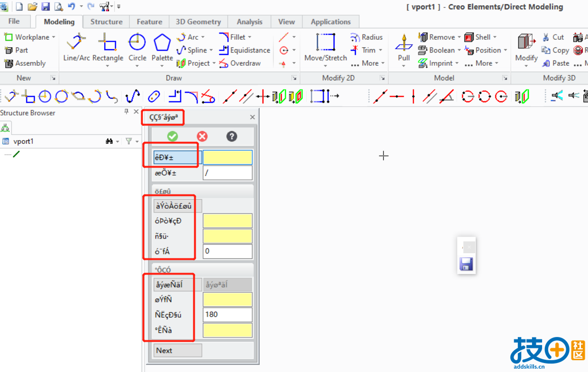
Task: Open the Remove dropdown in Model group
Action: coord(459,37)
